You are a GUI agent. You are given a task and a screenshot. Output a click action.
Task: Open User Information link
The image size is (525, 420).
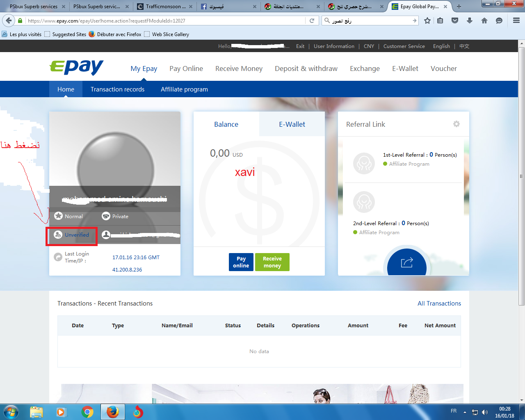tap(334, 46)
